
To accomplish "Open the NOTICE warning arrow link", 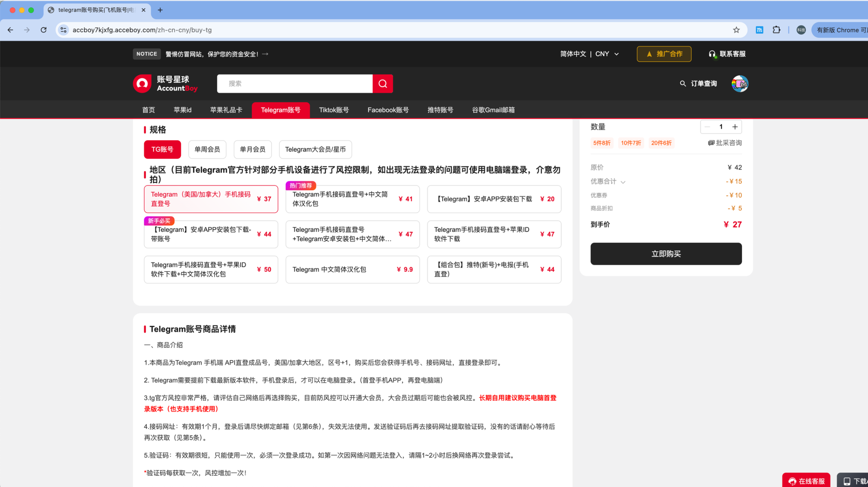I will click(x=266, y=54).
